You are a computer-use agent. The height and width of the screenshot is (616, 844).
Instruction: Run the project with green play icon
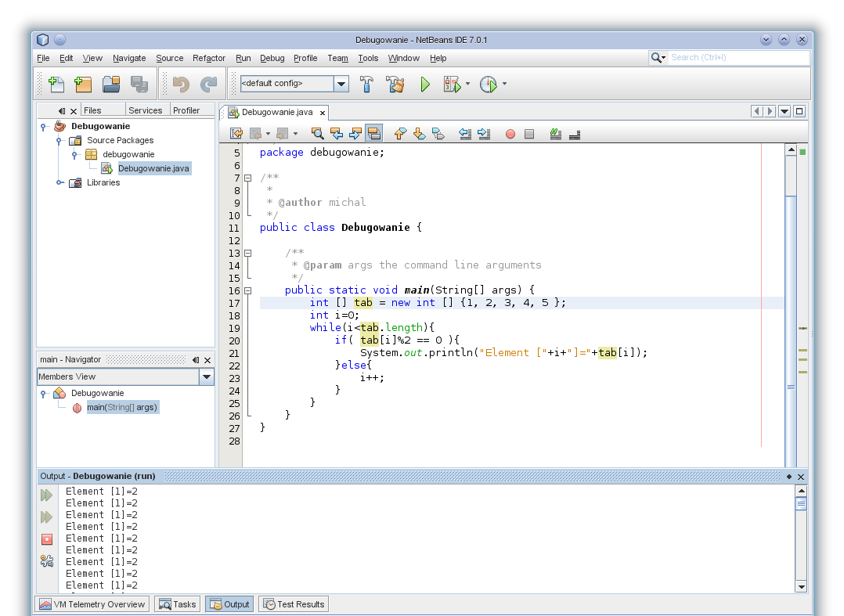425,85
